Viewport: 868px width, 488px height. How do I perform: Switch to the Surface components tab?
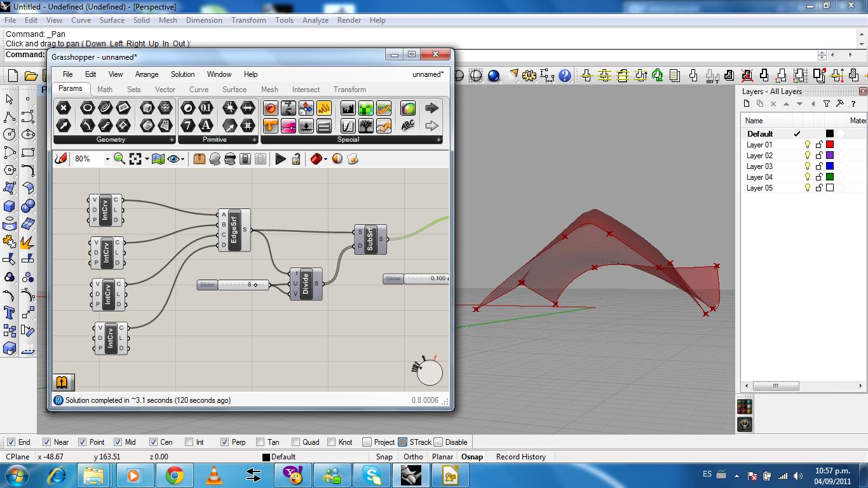pyautogui.click(x=234, y=90)
